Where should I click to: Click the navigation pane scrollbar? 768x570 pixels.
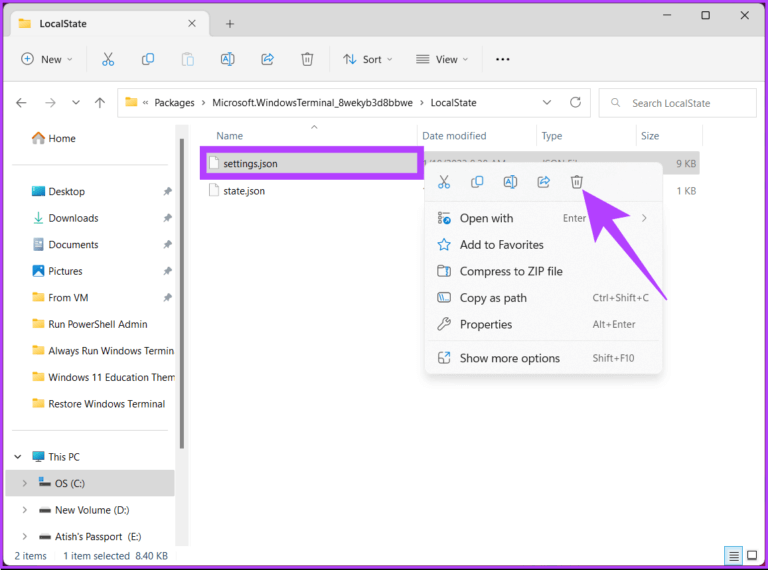182,294
